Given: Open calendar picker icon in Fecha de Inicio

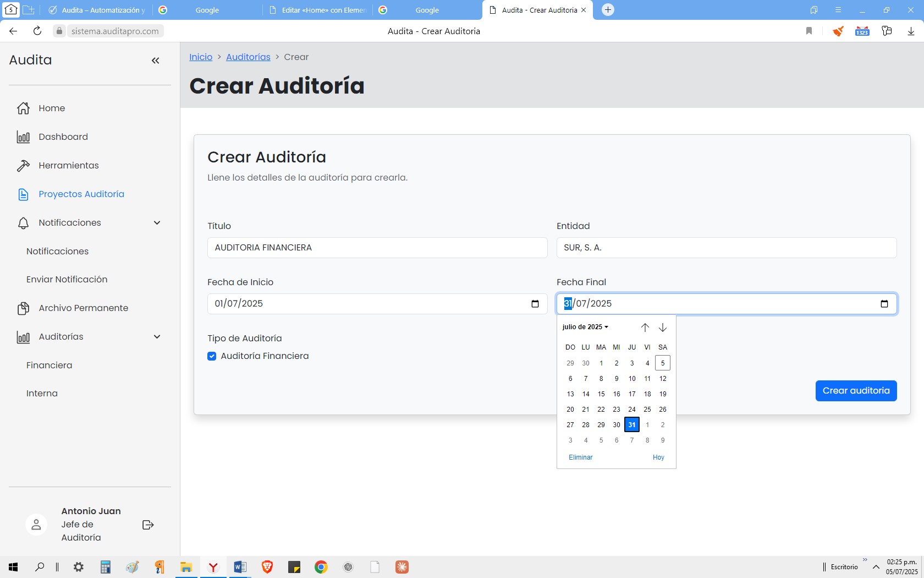Looking at the screenshot, I should coord(535,304).
